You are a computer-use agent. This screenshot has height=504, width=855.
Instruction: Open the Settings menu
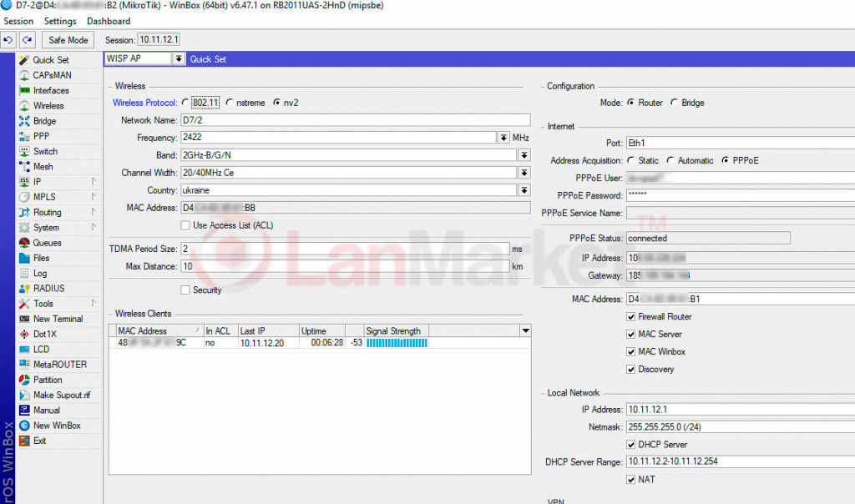[x=59, y=21]
